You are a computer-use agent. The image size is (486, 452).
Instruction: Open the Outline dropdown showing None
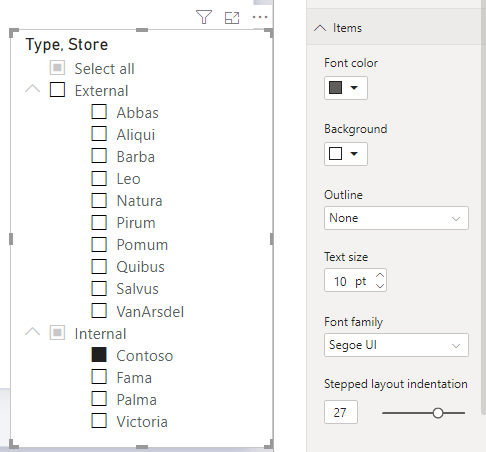[x=396, y=218]
